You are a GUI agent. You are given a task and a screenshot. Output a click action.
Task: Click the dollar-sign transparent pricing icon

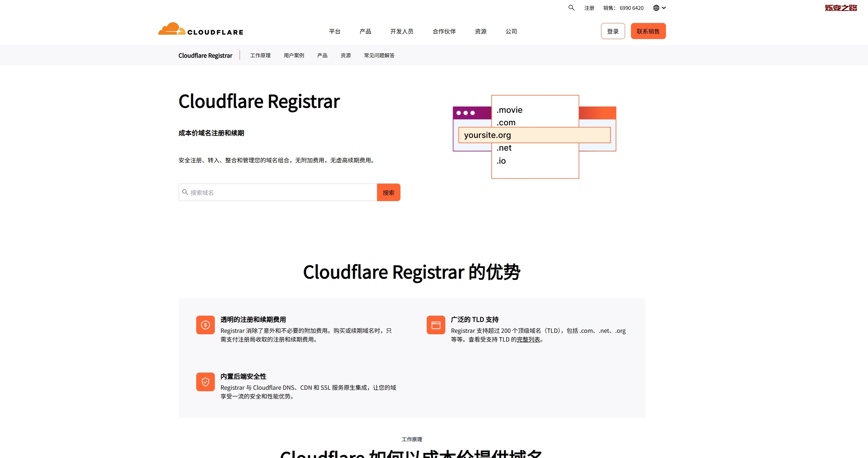(x=205, y=325)
